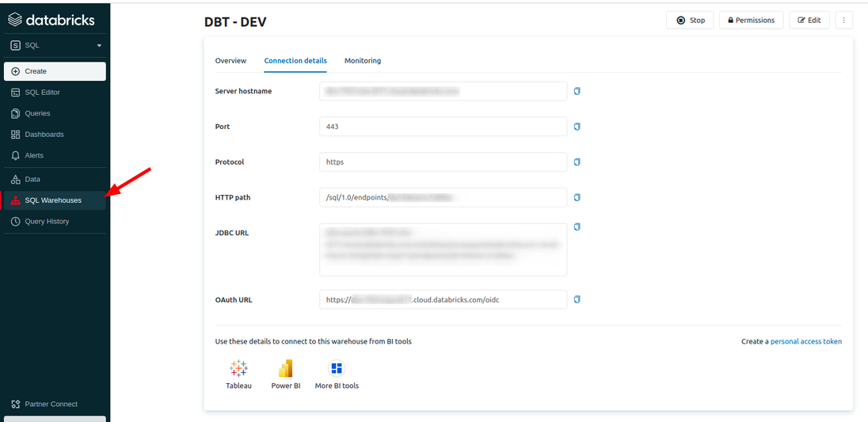The width and height of the screenshot is (868, 422).
Task: Click the HTTP path label
Action: click(x=234, y=197)
